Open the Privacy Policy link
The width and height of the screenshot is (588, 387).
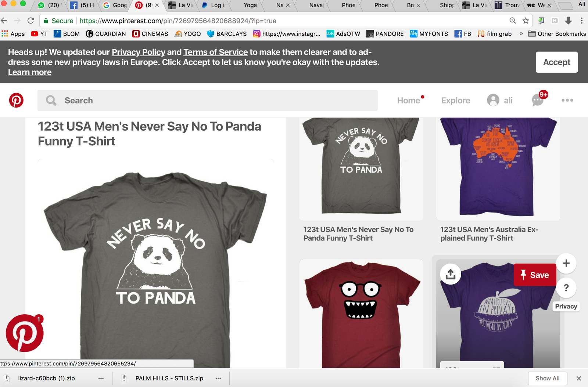138,52
